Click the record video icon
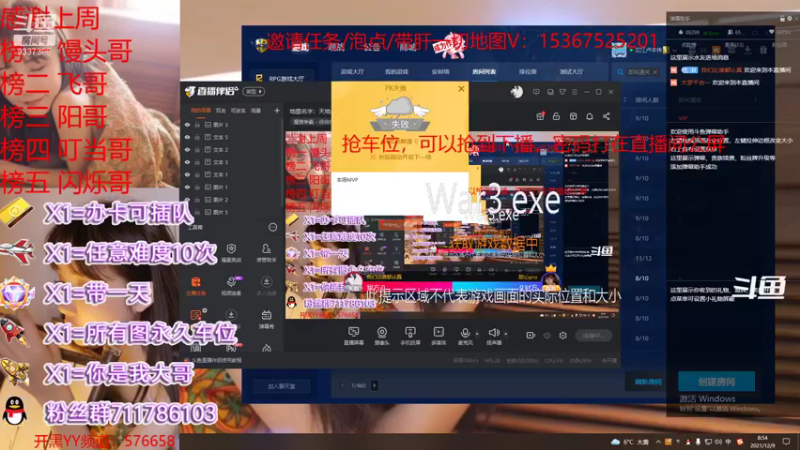800x450 pixels. (x=531, y=335)
